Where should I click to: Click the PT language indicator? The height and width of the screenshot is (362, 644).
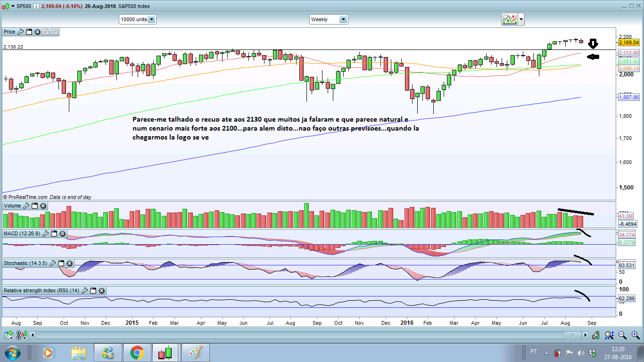click(534, 352)
